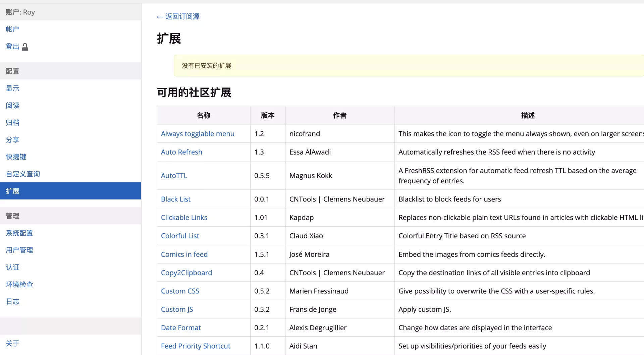This screenshot has width=644, height=355.
Task: Click the lock icon beside 登出
Action: point(25,47)
